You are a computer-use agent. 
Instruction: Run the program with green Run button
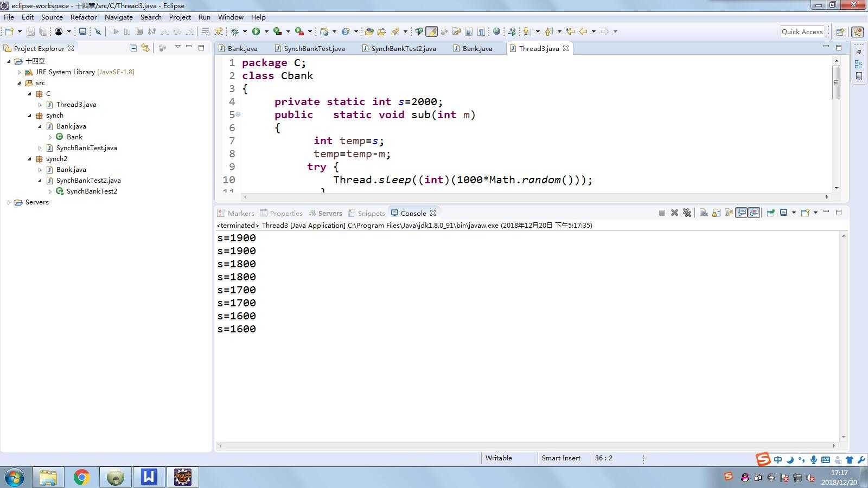click(x=256, y=31)
